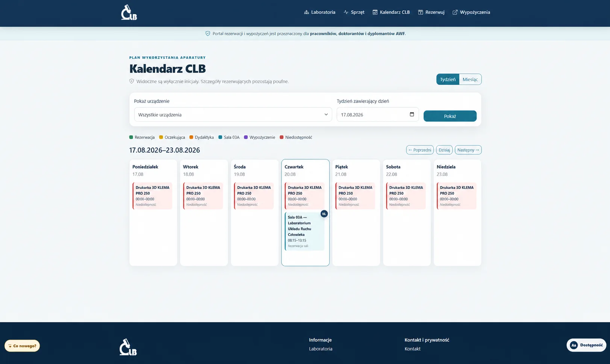
Task: Click the Wypożyczenia external-link icon in the navigation
Action: (455, 12)
